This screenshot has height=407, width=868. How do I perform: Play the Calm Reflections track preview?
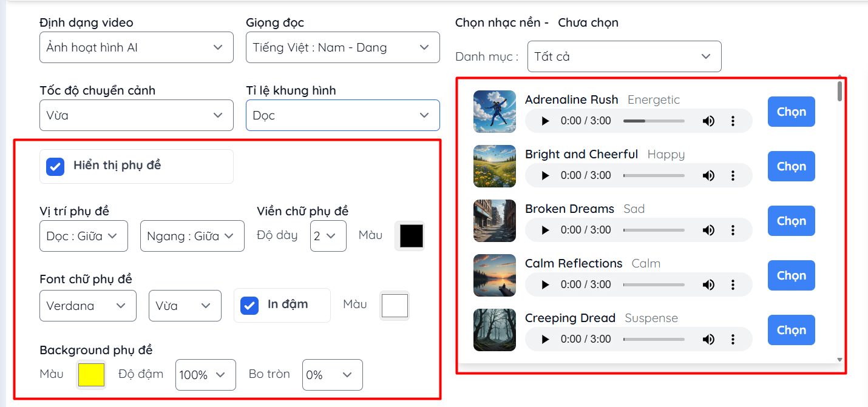click(x=545, y=284)
